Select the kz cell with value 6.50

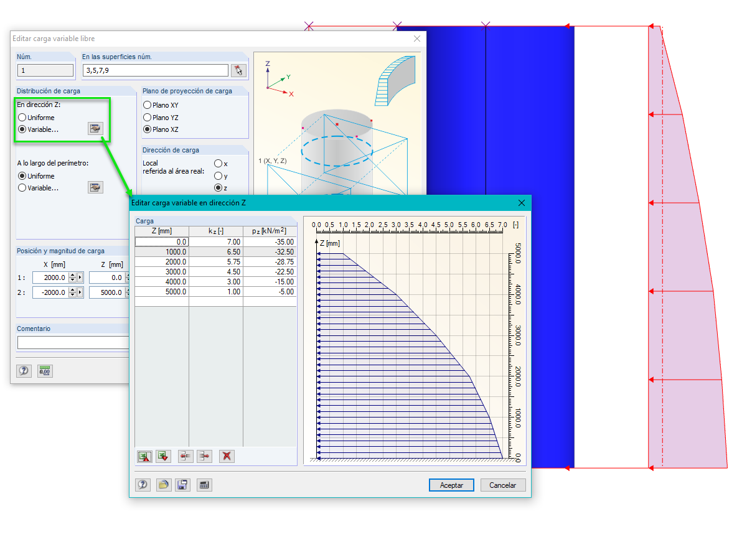pos(216,252)
